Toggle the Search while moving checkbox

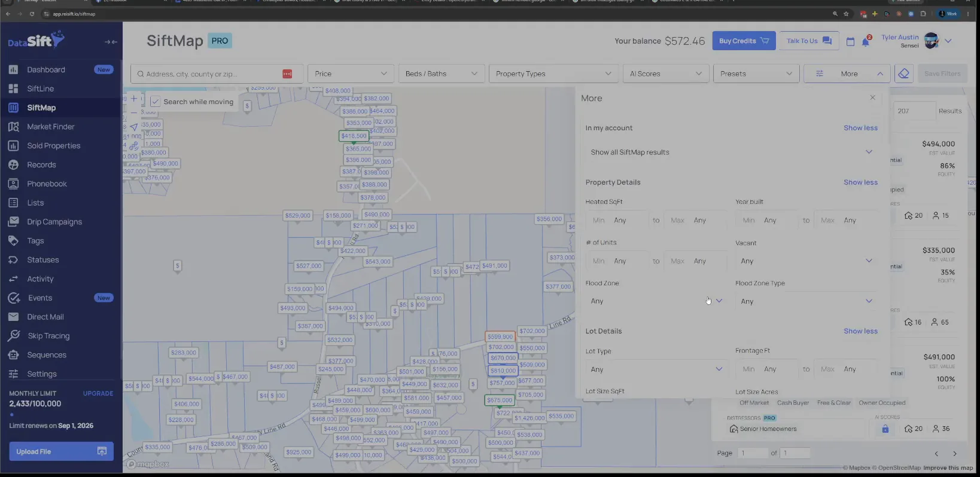[156, 102]
